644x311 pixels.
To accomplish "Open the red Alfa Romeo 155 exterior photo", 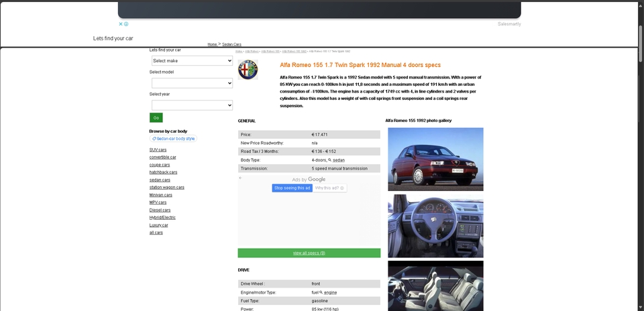I will click(435, 160).
